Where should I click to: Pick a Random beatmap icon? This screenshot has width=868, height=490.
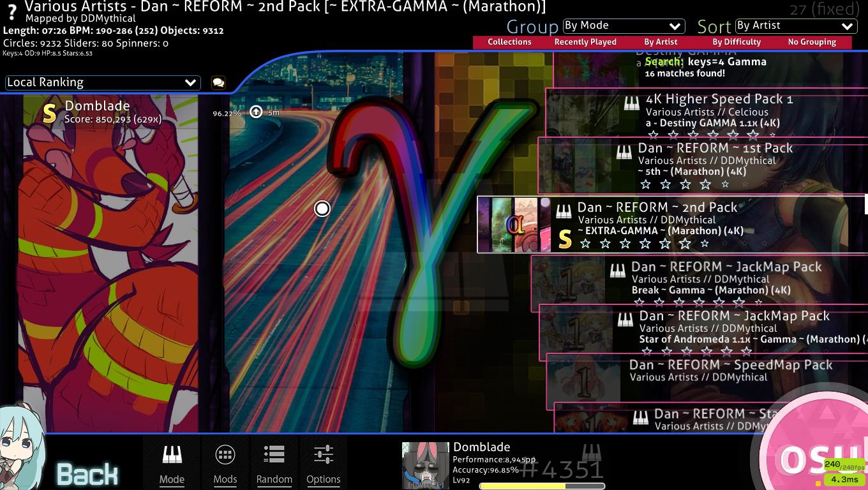point(274,454)
